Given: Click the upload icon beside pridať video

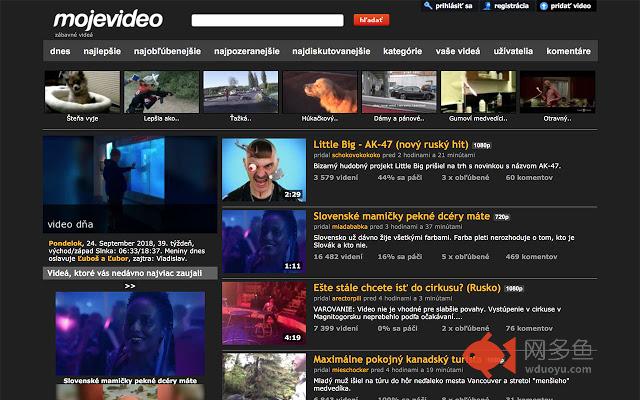Looking at the screenshot, I should (x=544, y=6).
